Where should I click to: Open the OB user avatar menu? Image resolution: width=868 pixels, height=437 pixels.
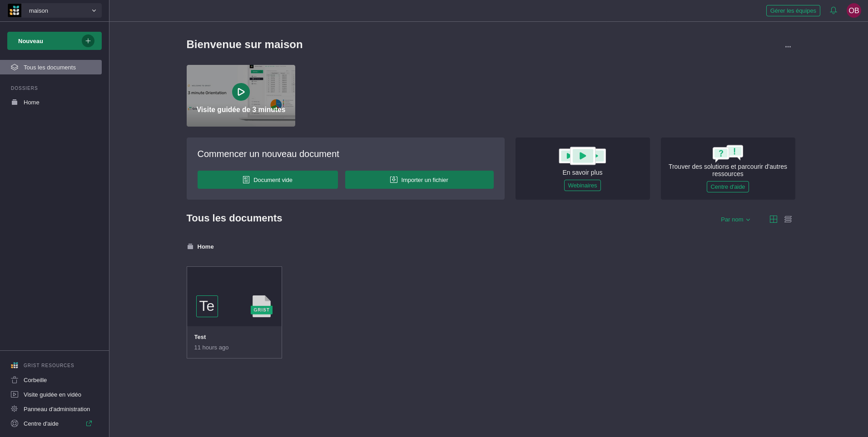(x=854, y=10)
